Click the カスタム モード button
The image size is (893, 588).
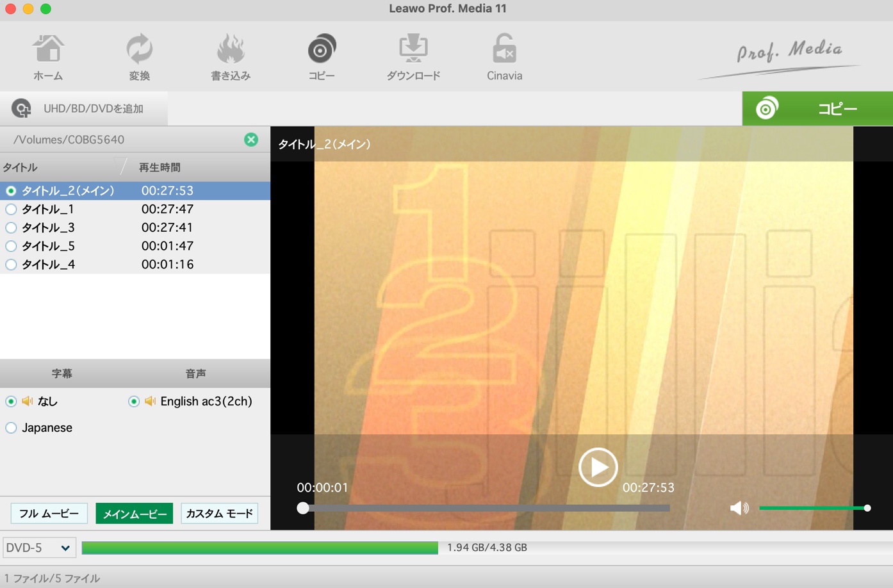(220, 514)
